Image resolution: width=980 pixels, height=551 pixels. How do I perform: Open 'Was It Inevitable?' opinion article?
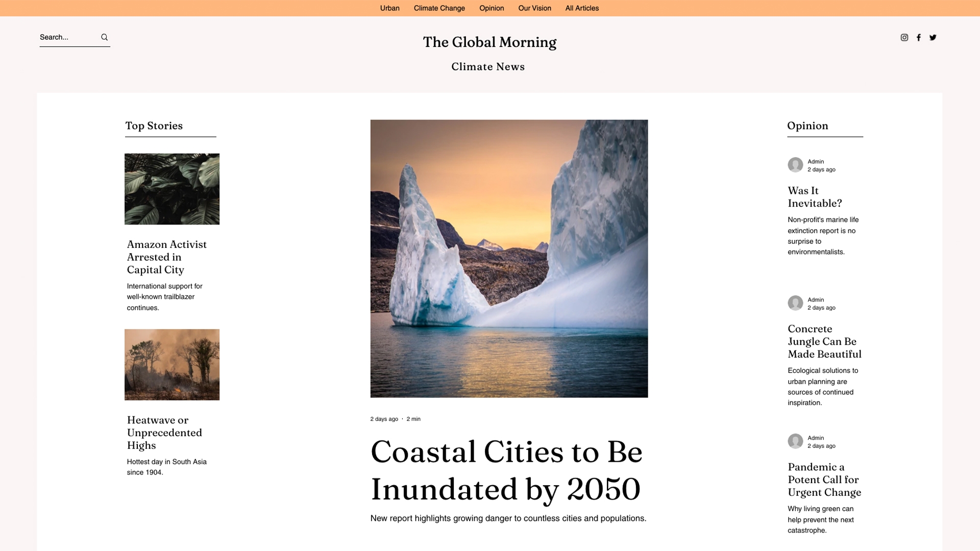click(x=815, y=196)
